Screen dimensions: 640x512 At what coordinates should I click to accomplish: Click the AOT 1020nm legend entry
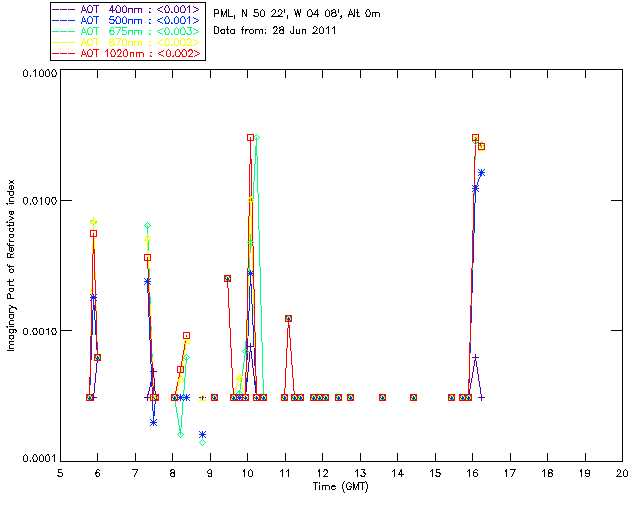click(x=127, y=53)
